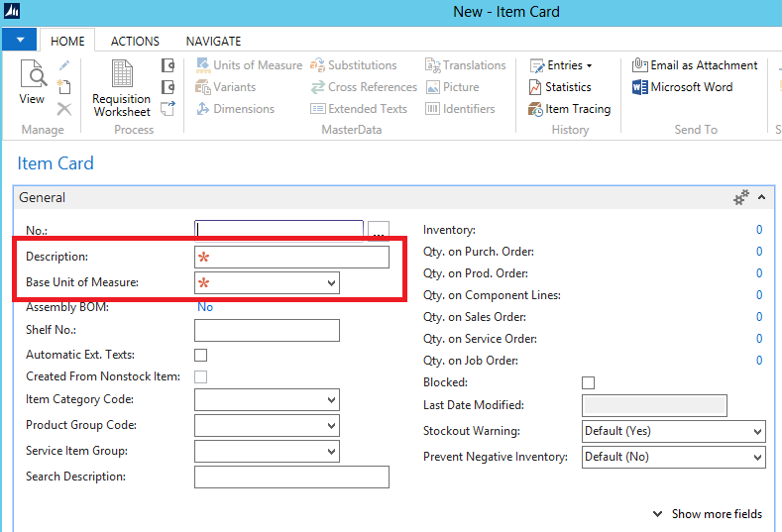
Task: Click the Last Date Modified field
Action: click(654, 405)
